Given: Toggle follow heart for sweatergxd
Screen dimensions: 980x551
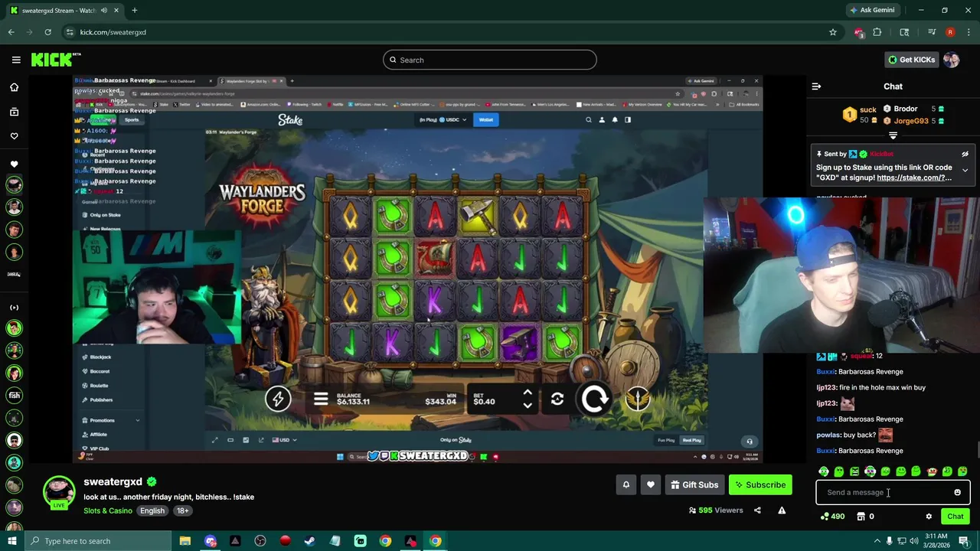Looking at the screenshot, I should coord(651,484).
